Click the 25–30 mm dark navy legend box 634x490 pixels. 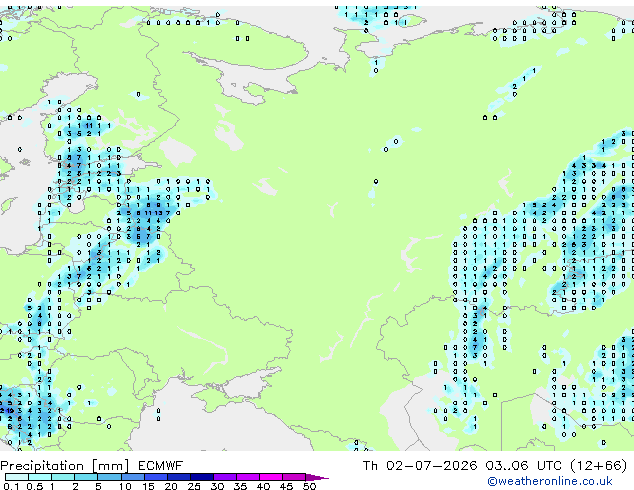201,477
